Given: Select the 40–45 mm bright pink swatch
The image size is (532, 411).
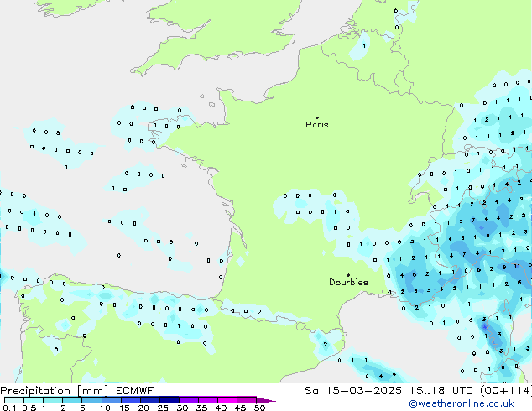Looking at the screenshot, I should [227, 400].
